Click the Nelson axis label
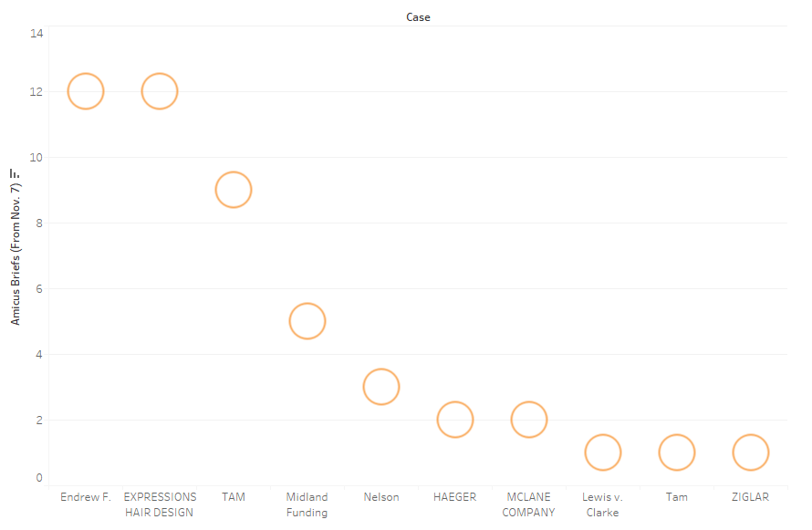The width and height of the screenshot is (812, 530). click(x=381, y=497)
